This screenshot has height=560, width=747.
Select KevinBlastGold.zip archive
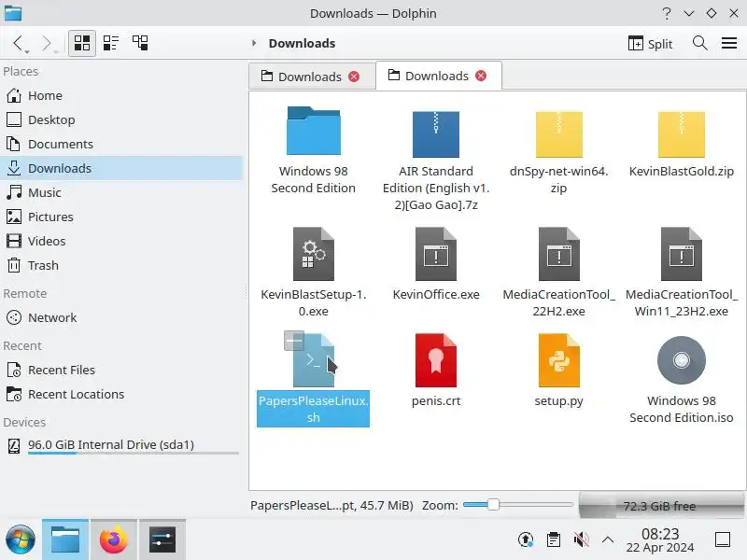(682, 143)
